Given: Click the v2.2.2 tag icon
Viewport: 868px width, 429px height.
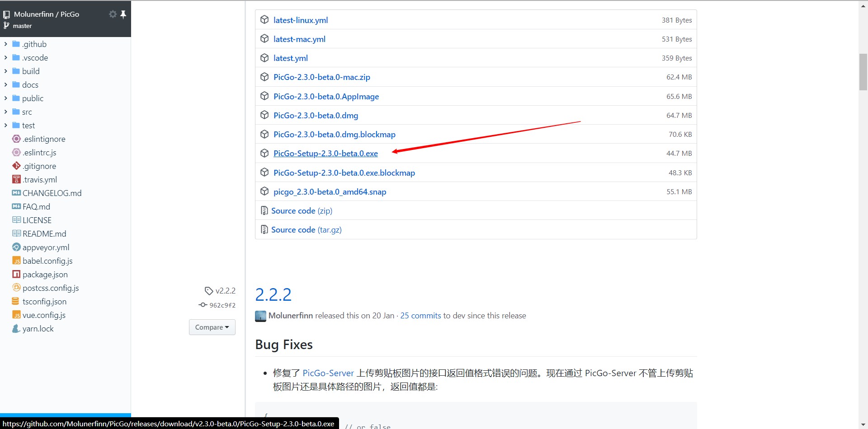Looking at the screenshot, I should 209,291.
